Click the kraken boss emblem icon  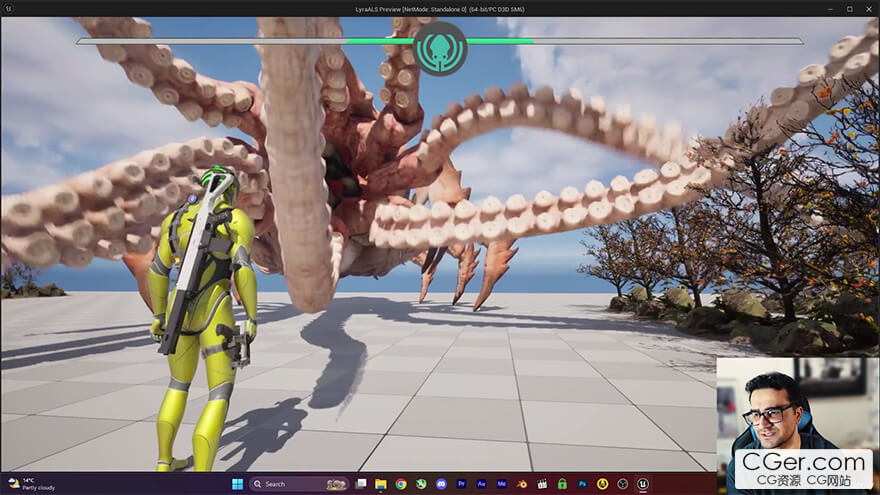coord(440,49)
